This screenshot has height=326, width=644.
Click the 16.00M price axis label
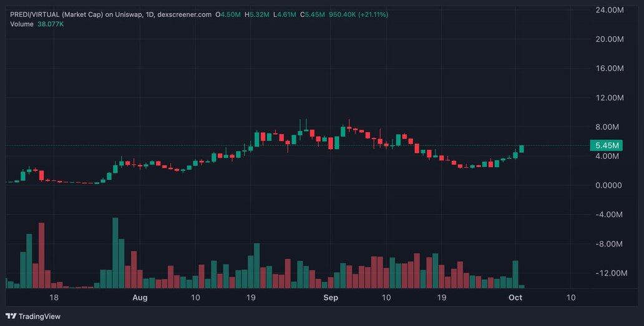(610, 69)
